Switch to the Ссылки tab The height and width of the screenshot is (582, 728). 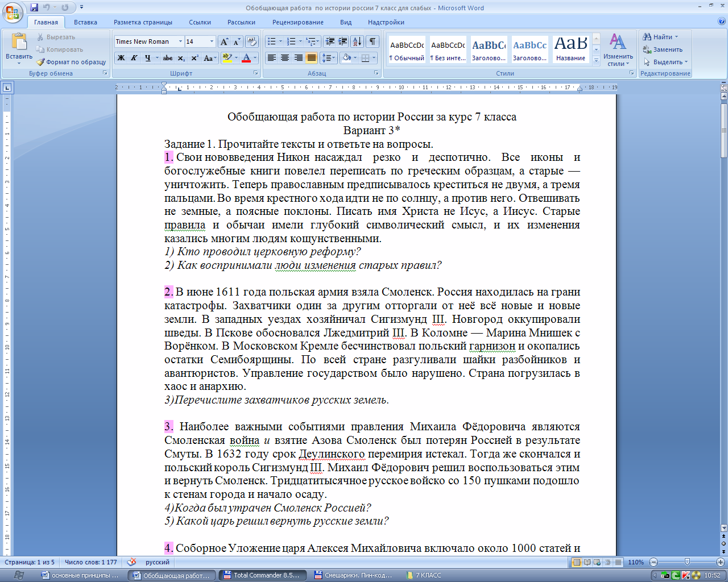(200, 22)
